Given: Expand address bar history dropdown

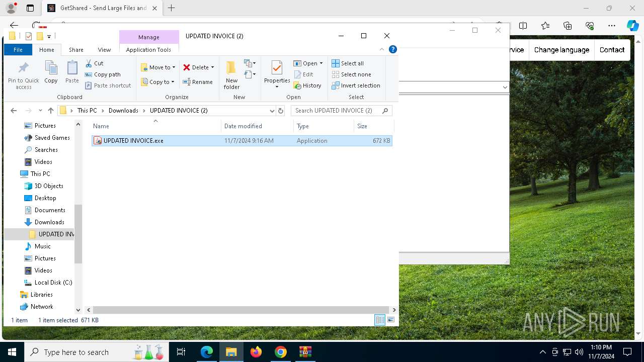Looking at the screenshot, I should pyautogui.click(x=272, y=111).
